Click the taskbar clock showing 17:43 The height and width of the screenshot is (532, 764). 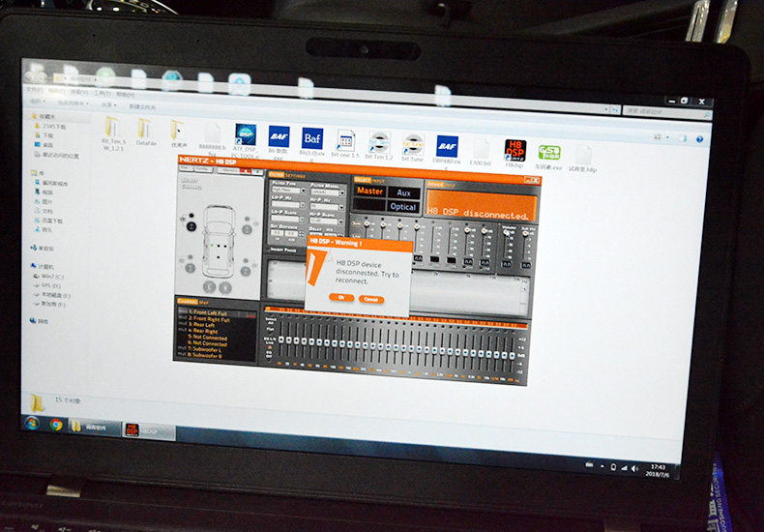657,469
